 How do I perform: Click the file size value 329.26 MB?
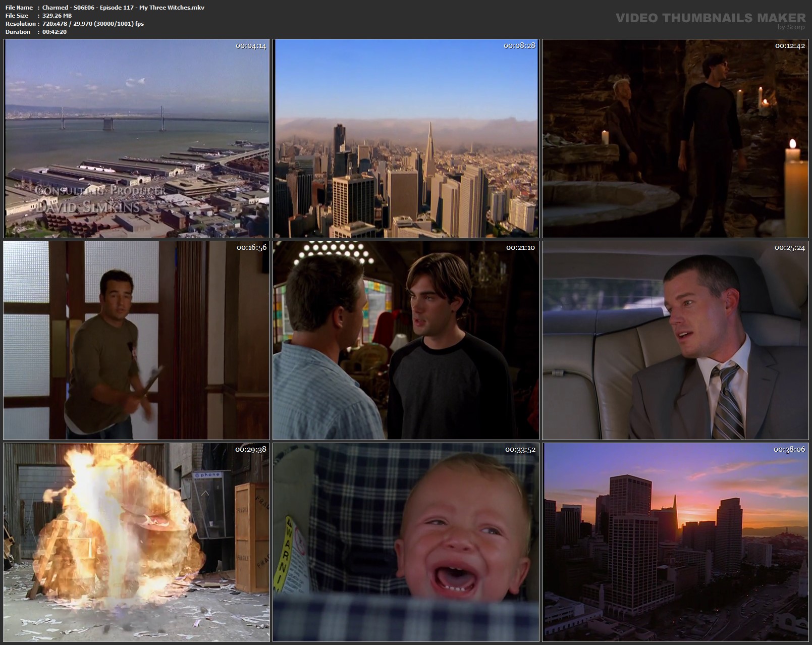pyautogui.click(x=57, y=16)
